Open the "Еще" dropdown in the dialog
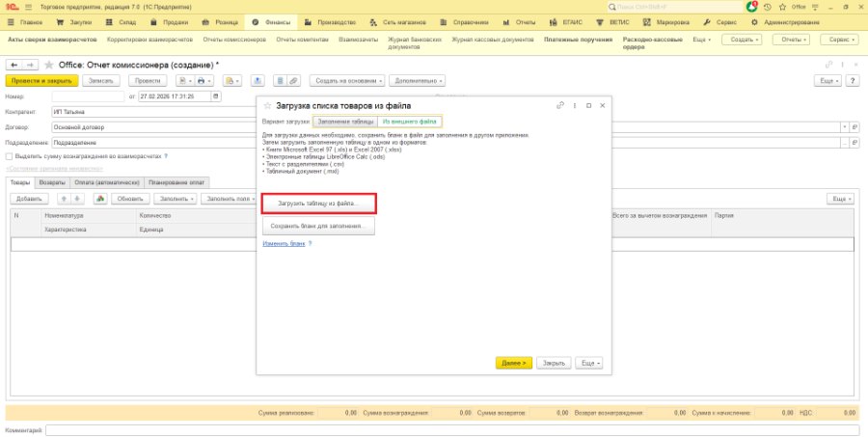The image size is (868, 437). coord(589,363)
